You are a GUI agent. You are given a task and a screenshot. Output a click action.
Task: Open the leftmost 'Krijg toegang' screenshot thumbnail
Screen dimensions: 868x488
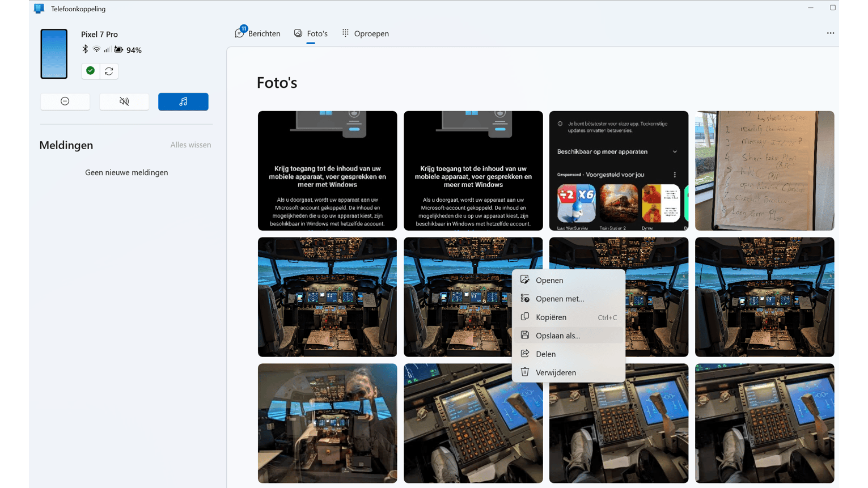click(x=327, y=171)
